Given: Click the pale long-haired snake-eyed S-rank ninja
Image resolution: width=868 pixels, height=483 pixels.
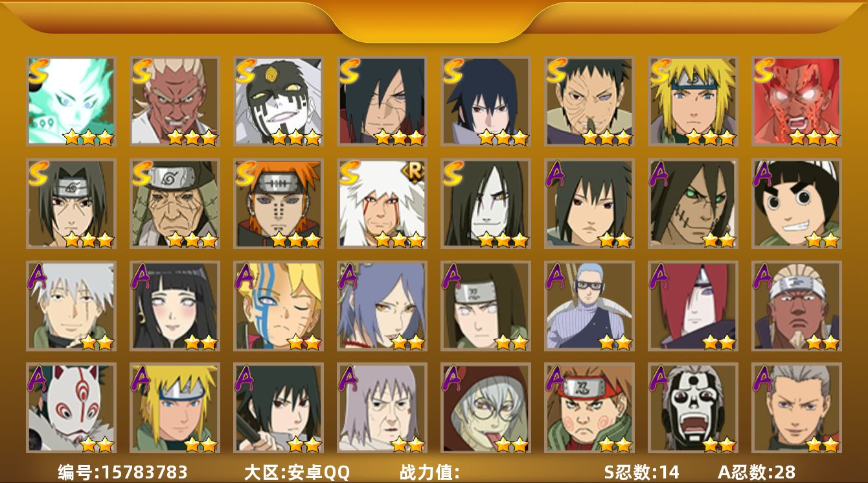Looking at the screenshot, I should pos(486,204).
